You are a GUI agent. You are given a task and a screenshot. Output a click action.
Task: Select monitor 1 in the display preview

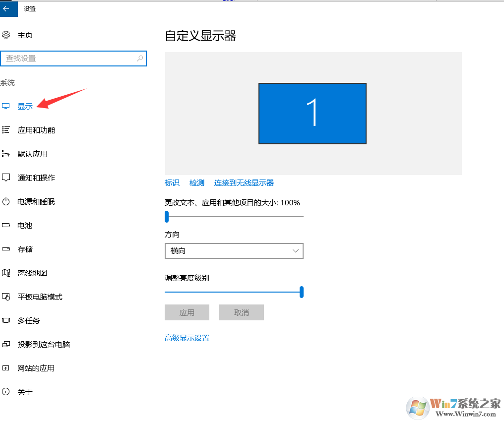(312, 113)
